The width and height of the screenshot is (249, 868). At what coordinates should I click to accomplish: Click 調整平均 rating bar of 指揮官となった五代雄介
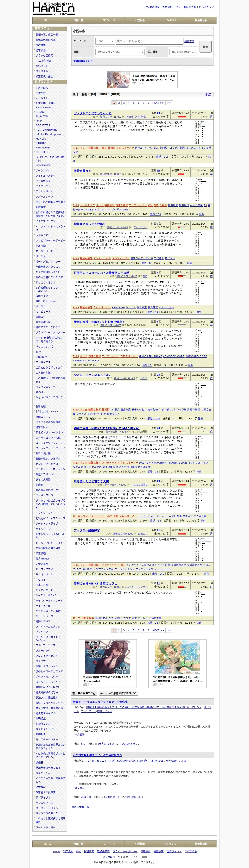pos(182,228)
